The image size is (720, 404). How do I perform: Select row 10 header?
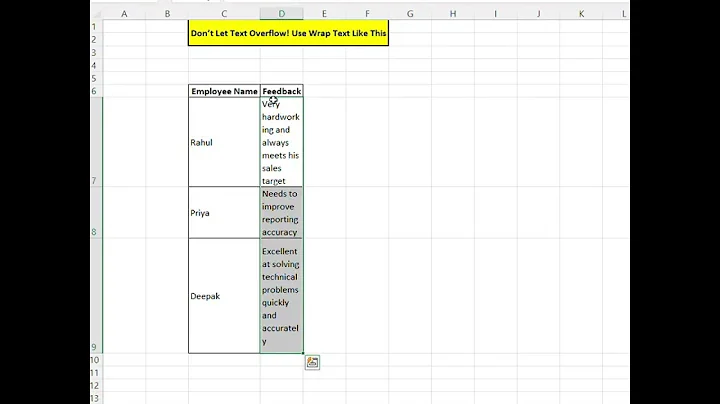tap(96, 360)
